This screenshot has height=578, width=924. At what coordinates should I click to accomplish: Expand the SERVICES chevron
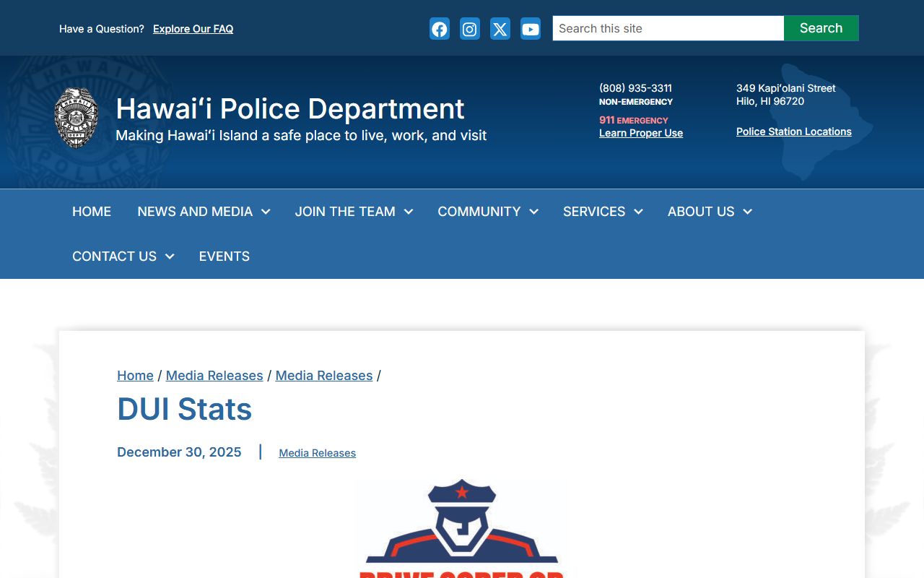tap(639, 212)
